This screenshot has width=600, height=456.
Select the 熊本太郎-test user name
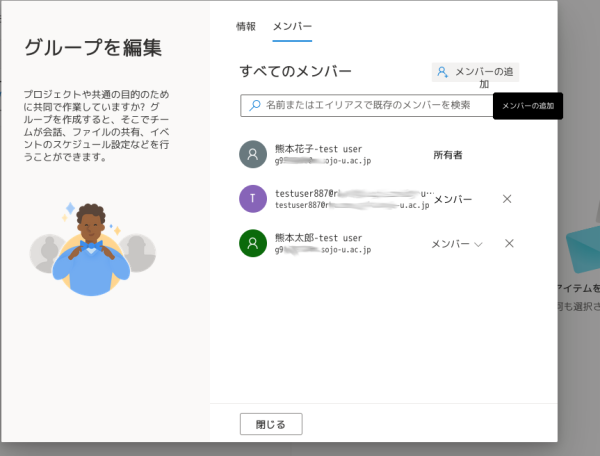(318, 238)
